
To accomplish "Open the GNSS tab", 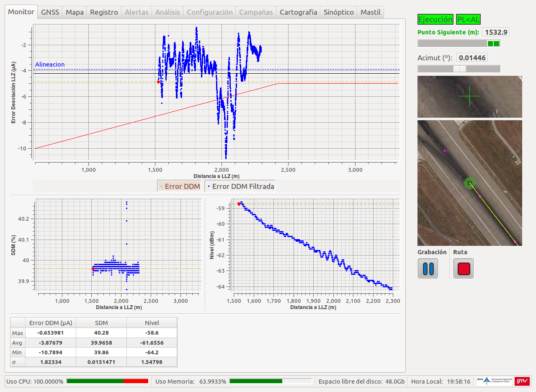I will [x=50, y=12].
